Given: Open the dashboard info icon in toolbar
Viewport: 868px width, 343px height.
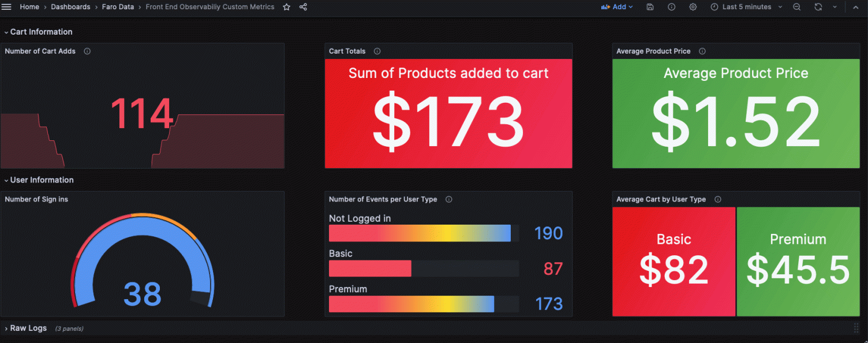Looking at the screenshot, I should point(671,6).
